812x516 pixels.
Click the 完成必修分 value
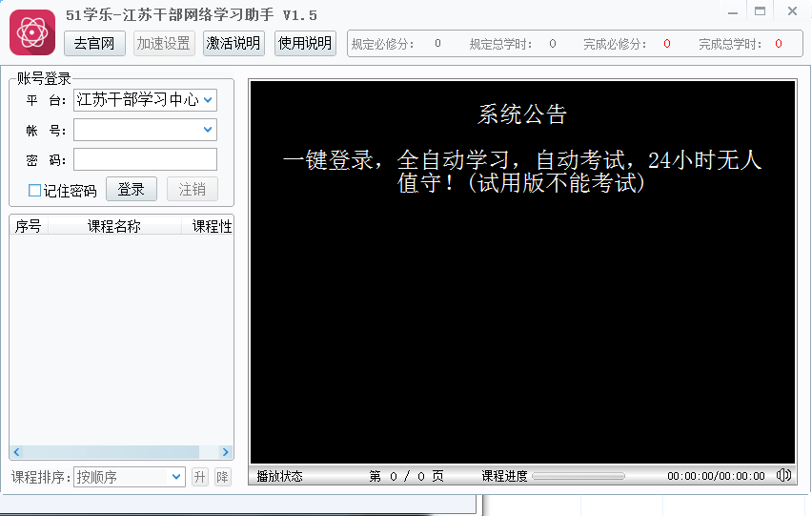click(x=667, y=44)
